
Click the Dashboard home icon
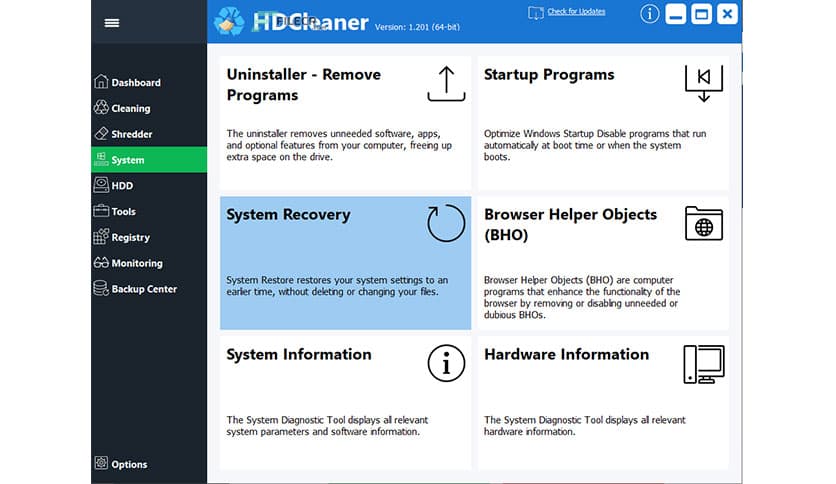click(101, 82)
